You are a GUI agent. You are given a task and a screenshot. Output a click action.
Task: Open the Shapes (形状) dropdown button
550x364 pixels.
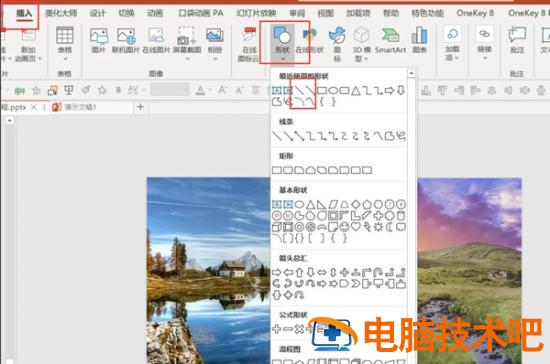282,43
